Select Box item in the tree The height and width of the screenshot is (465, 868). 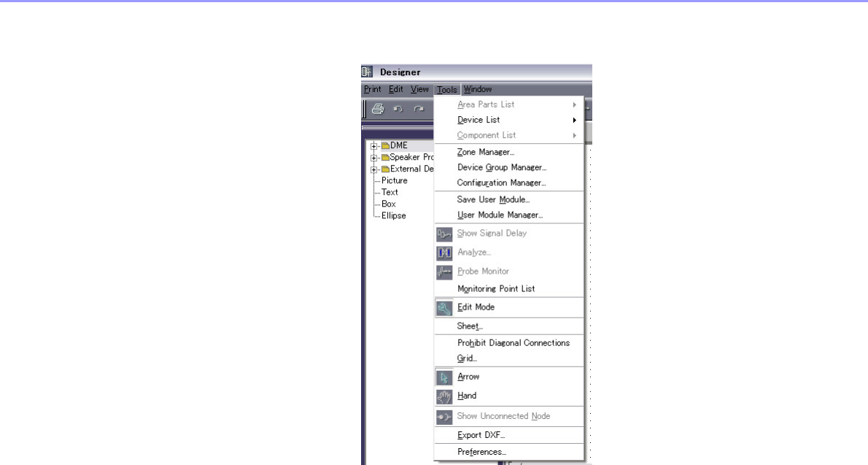[389, 204]
